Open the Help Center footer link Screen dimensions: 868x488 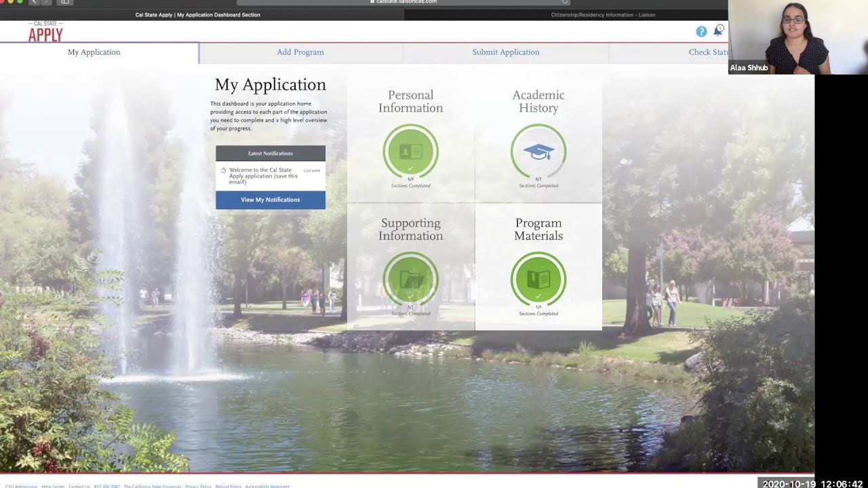coord(53,486)
